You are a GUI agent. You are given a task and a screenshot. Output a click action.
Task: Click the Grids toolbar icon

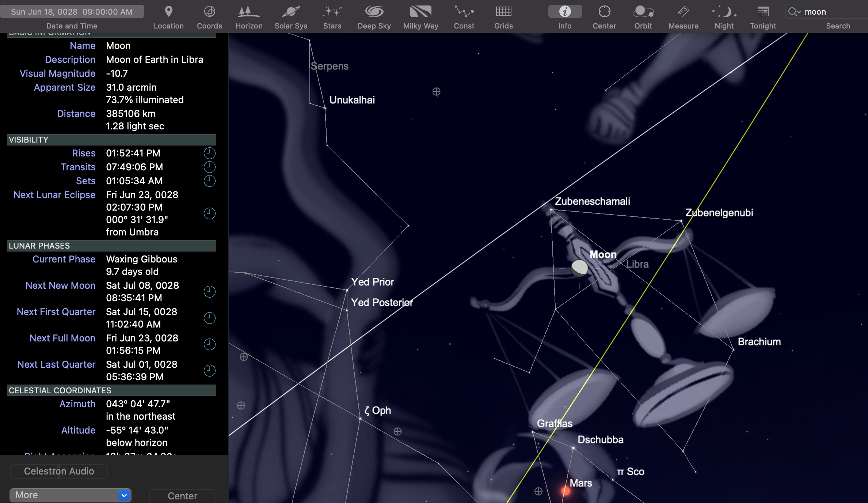tap(503, 12)
